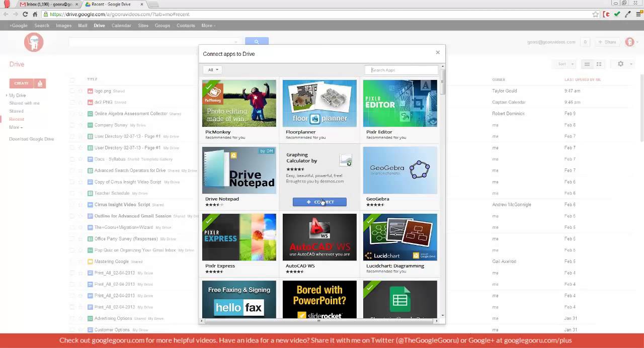
Task: Expand the More menu in Google bar
Action: (x=208, y=26)
